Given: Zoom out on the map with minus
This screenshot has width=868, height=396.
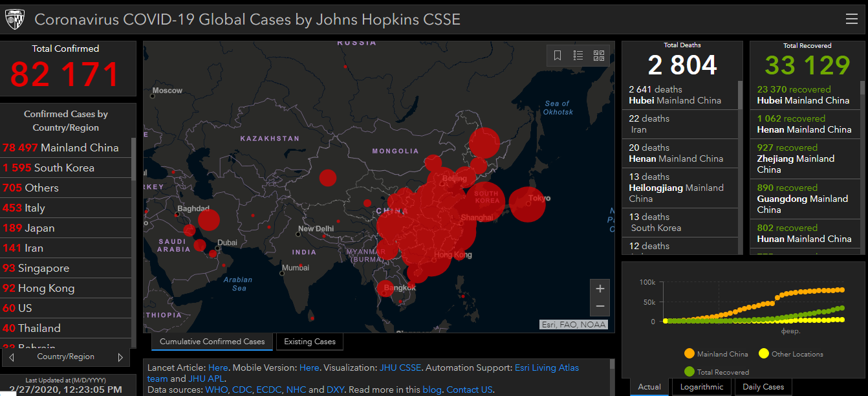Looking at the screenshot, I should 600,307.
